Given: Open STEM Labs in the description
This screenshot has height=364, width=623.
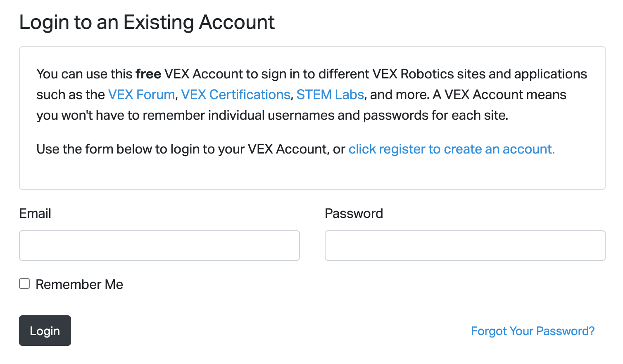Looking at the screenshot, I should [x=330, y=95].
